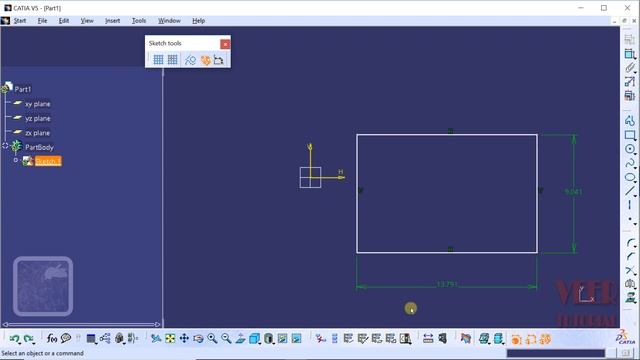
Task: Expand the PartBody tree node
Action: (5, 146)
